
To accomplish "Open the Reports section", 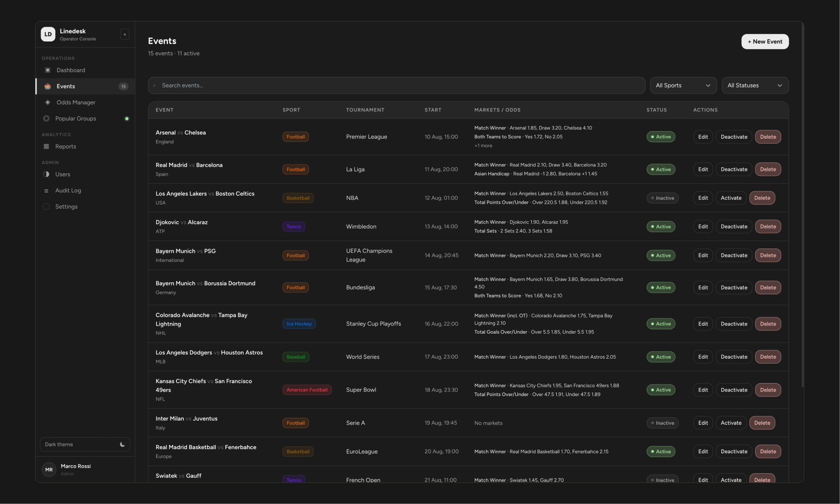I will click(85, 146).
